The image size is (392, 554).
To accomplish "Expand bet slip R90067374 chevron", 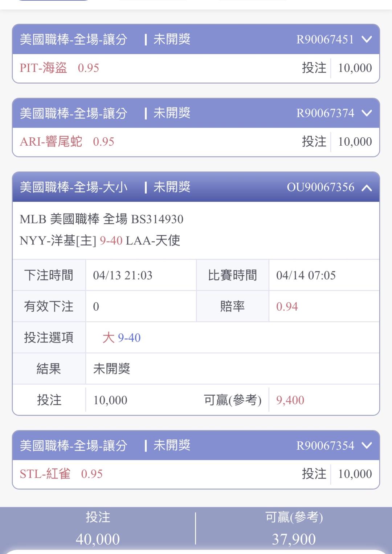I will pos(367,113).
